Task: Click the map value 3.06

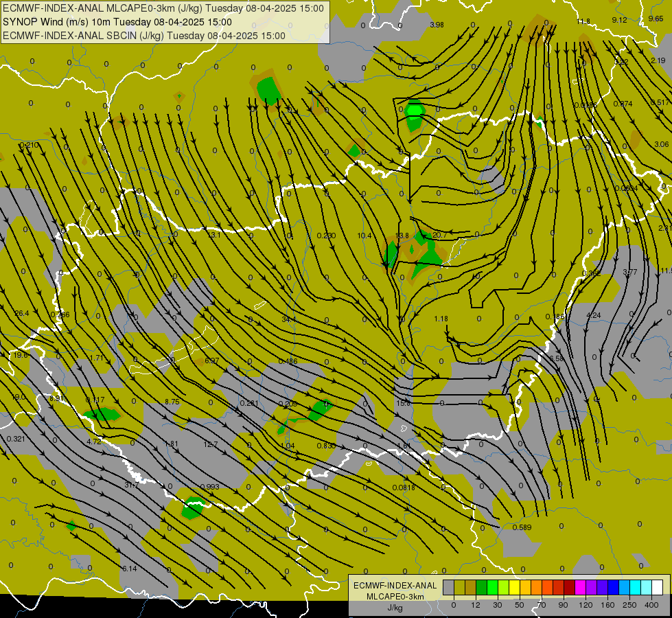Action: click(x=661, y=144)
